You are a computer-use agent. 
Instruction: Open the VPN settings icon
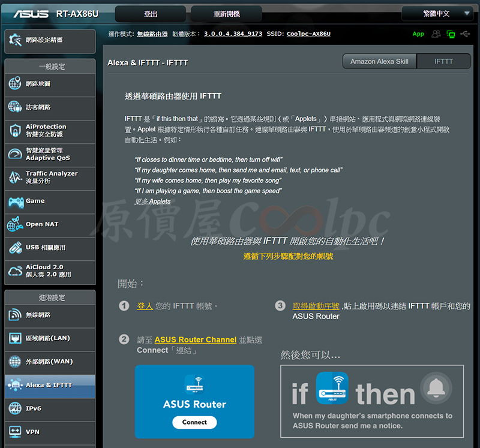pos(15,431)
